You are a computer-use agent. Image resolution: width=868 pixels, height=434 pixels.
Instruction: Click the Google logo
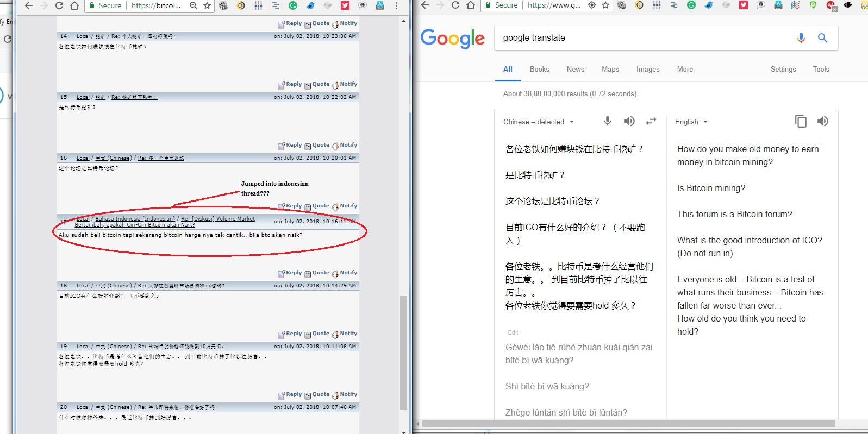(452, 39)
